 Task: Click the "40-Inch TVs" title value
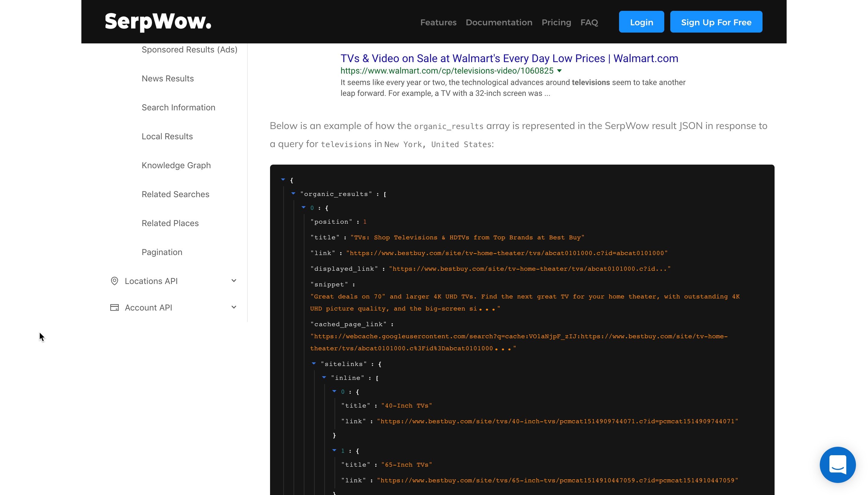(407, 405)
